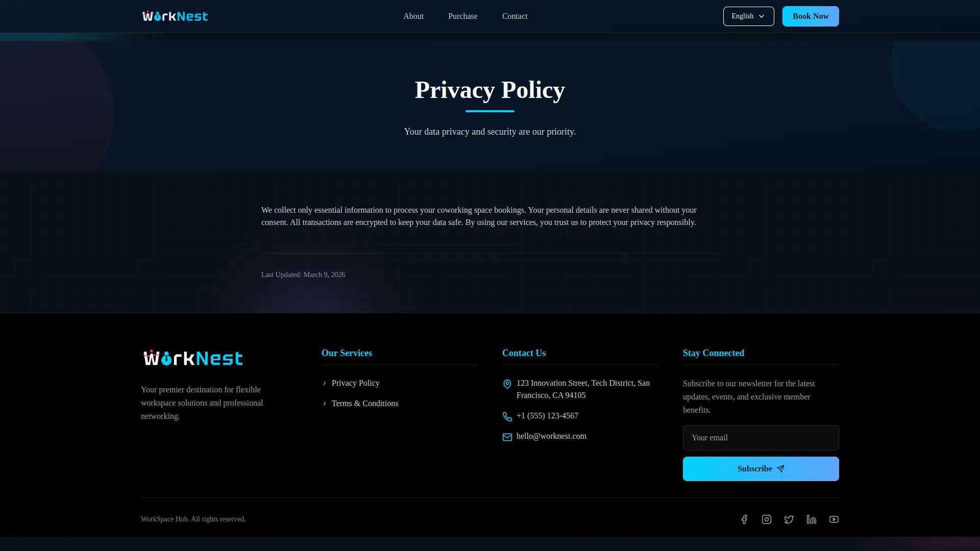The image size is (980, 551).
Task: Open the YouTube social icon
Action: coord(834,519)
